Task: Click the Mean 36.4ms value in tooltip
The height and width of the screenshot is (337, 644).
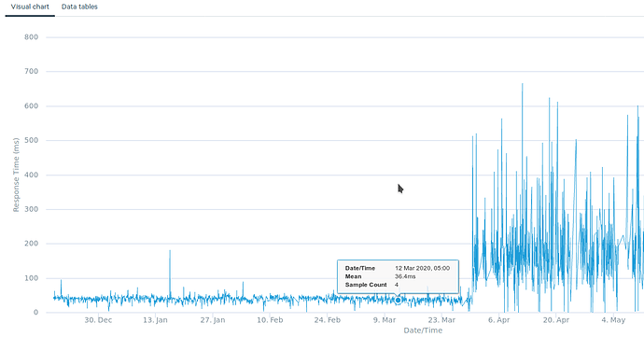Action: [405, 276]
